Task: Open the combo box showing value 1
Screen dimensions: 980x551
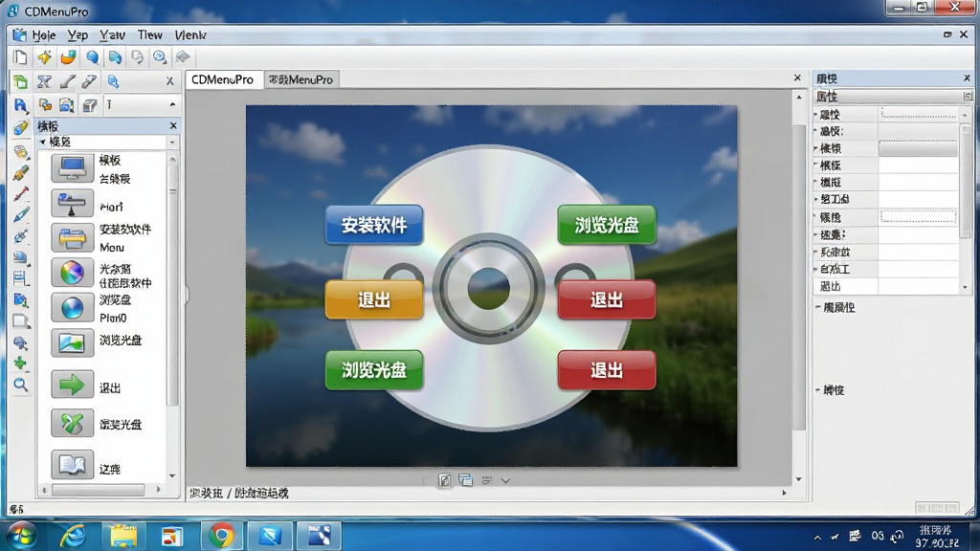Action: click(142, 105)
